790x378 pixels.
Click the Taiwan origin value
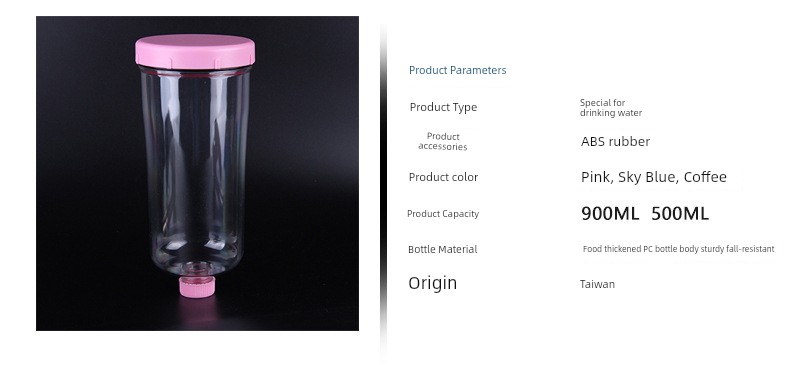click(x=597, y=284)
